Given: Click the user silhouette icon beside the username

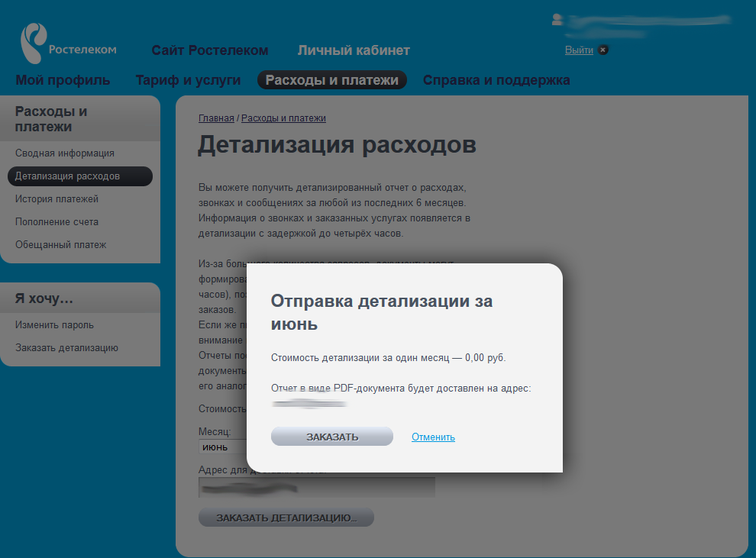Looking at the screenshot, I should (x=557, y=20).
